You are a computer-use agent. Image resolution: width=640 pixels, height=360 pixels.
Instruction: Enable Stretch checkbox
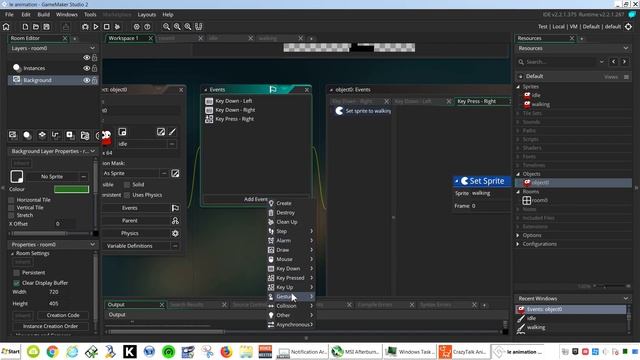tap(11, 215)
